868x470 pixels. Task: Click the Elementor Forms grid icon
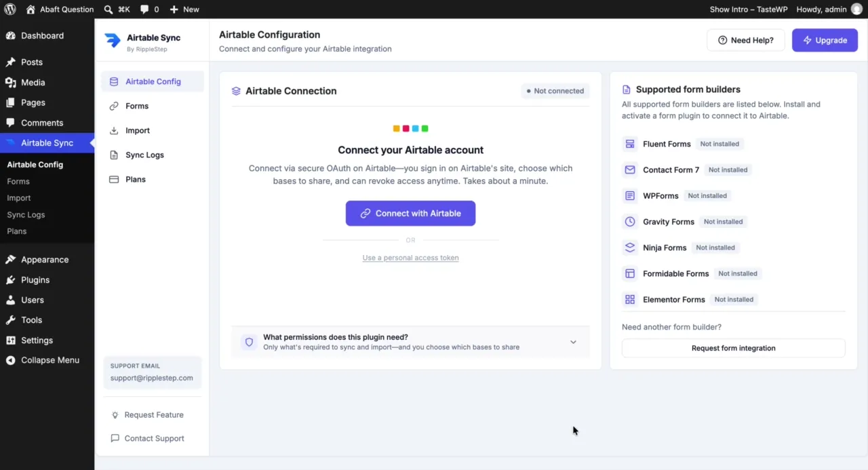[630, 299]
